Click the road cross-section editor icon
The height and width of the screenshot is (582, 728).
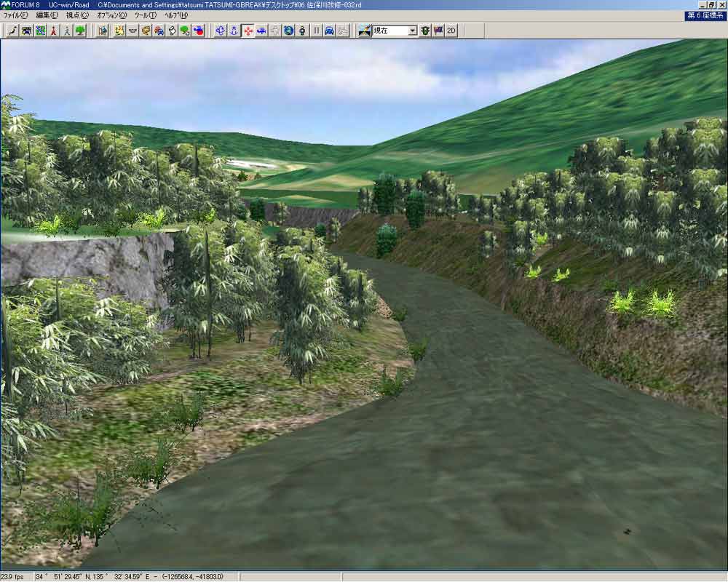pos(27,31)
